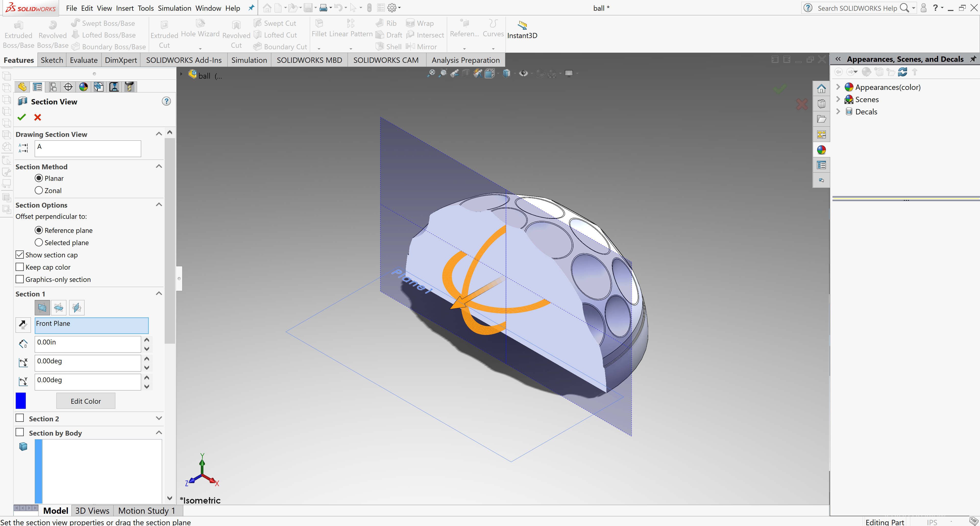Image resolution: width=980 pixels, height=526 pixels.
Task: Click the Y rotation 0.00deg field
Action: 88,382
